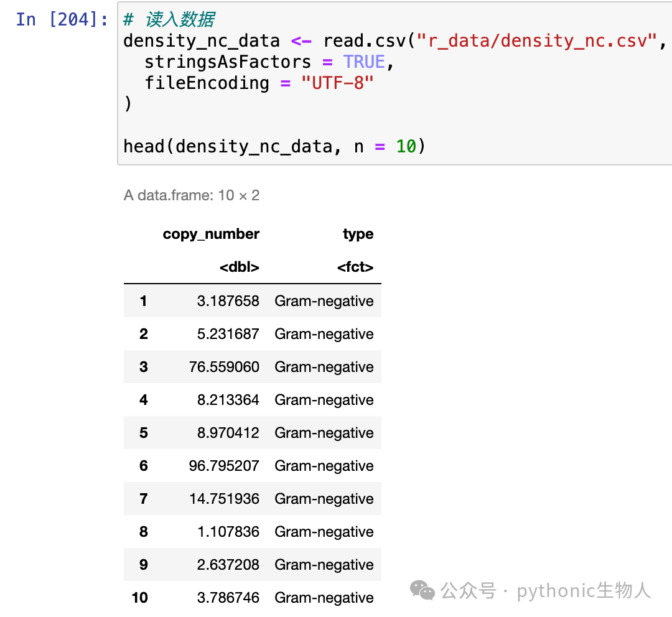672x617 pixels.
Task: Click the <dbl> type label
Action: [x=239, y=267]
